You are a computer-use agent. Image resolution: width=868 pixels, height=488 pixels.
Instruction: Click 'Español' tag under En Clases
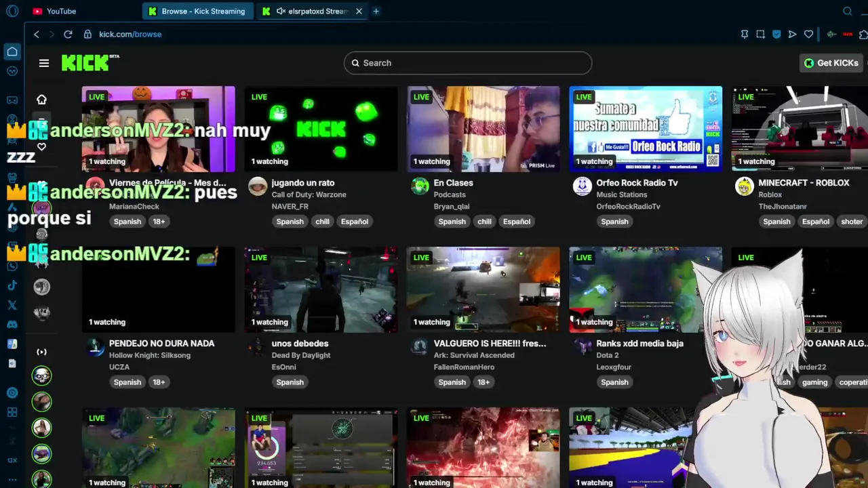click(517, 222)
